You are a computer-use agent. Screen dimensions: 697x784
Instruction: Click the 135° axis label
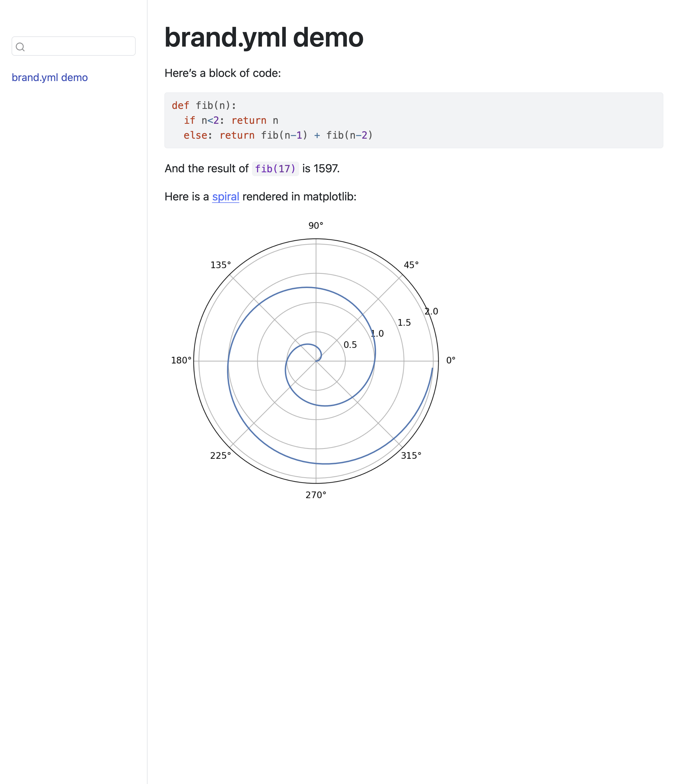tap(221, 265)
